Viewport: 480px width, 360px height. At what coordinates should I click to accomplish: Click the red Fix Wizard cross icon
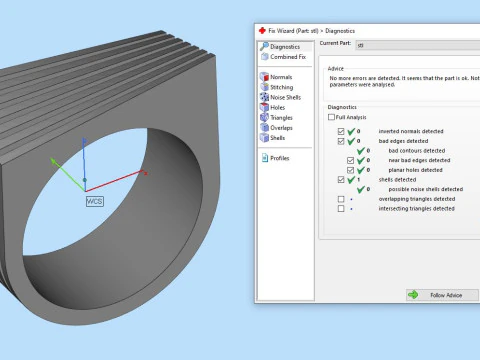coord(262,31)
